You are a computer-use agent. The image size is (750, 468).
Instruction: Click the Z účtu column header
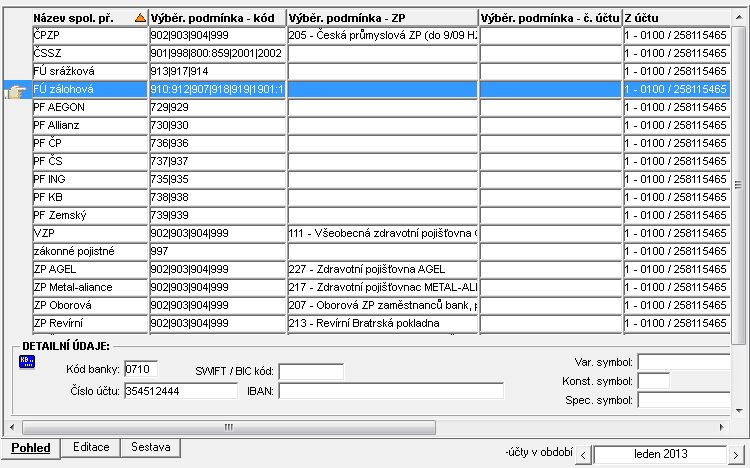click(x=677, y=18)
